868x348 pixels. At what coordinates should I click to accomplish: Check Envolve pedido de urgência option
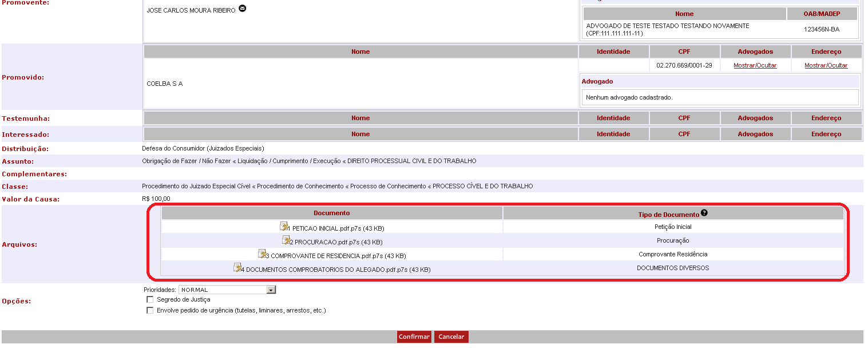(150, 310)
